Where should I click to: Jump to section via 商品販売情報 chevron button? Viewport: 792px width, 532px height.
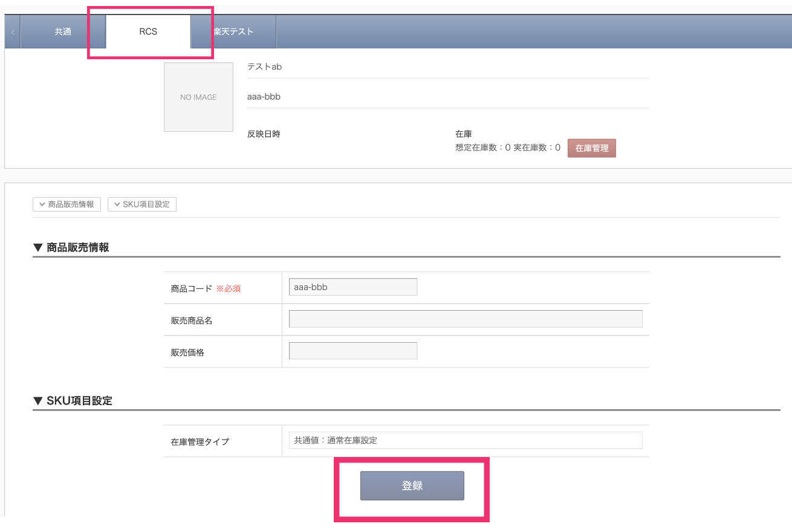(x=67, y=204)
